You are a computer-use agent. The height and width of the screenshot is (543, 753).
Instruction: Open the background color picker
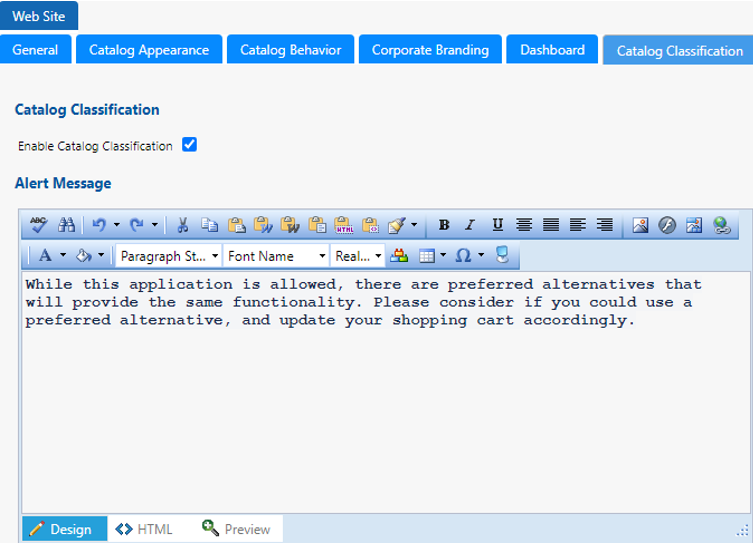pyautogui.click(x=89, y=256)
